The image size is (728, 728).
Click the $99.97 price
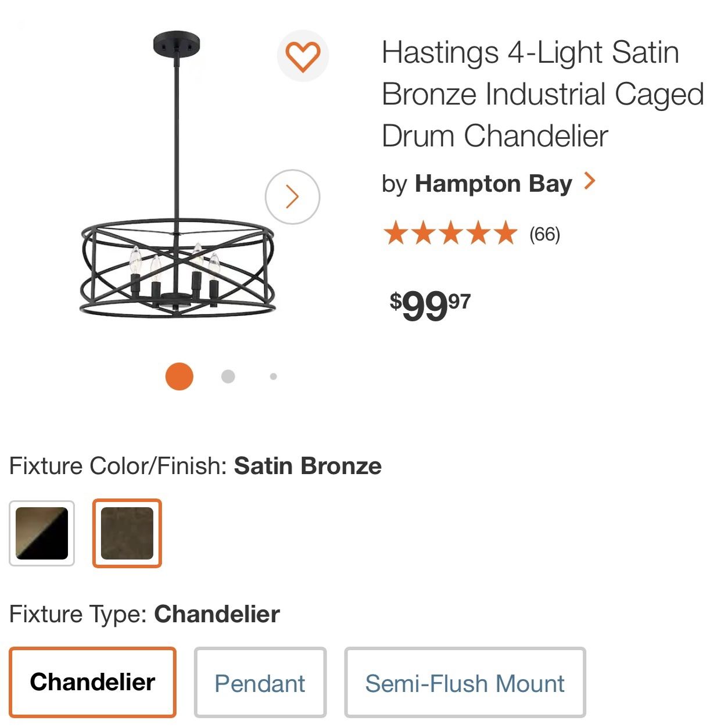coord(430,306)
